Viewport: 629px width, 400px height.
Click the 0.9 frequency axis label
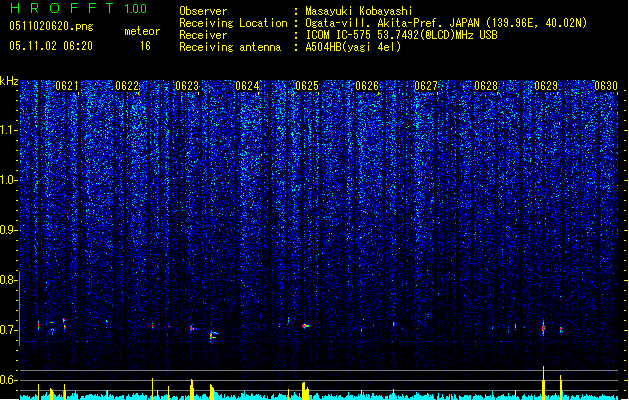click(x=8, y=230)
